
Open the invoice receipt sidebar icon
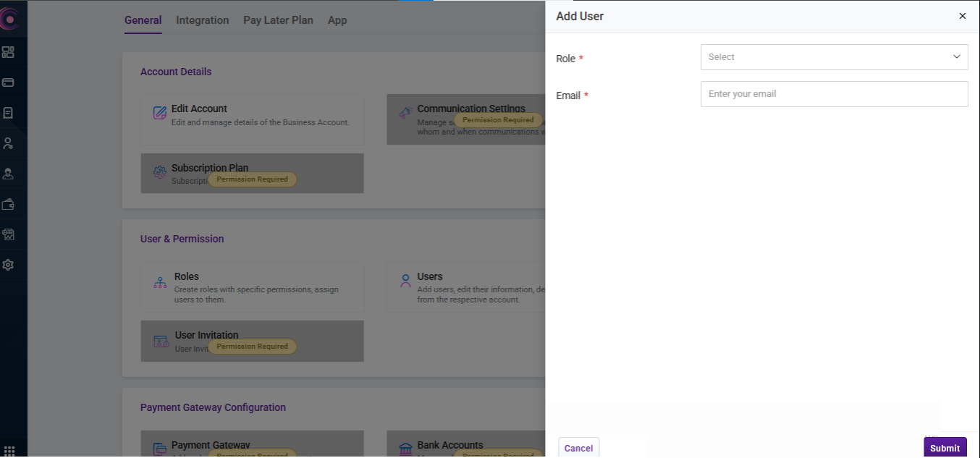point(8,113)
